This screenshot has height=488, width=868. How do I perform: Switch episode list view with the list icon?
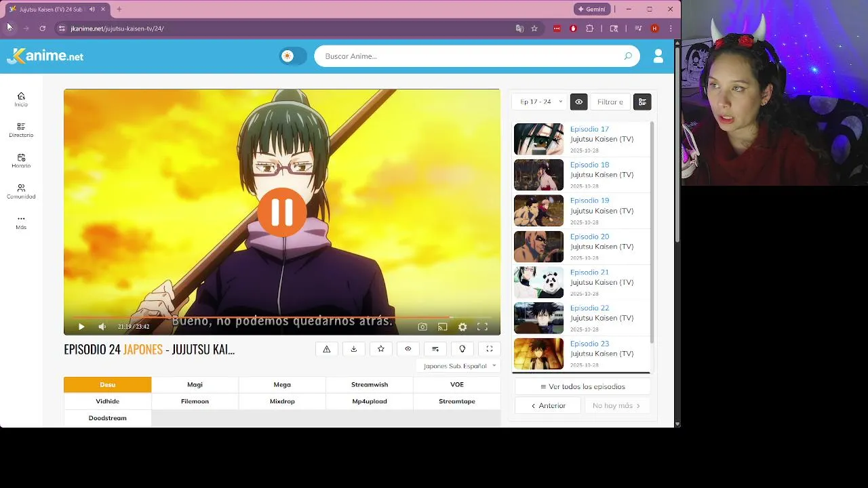pyautogui.click(x=642, y=102)
